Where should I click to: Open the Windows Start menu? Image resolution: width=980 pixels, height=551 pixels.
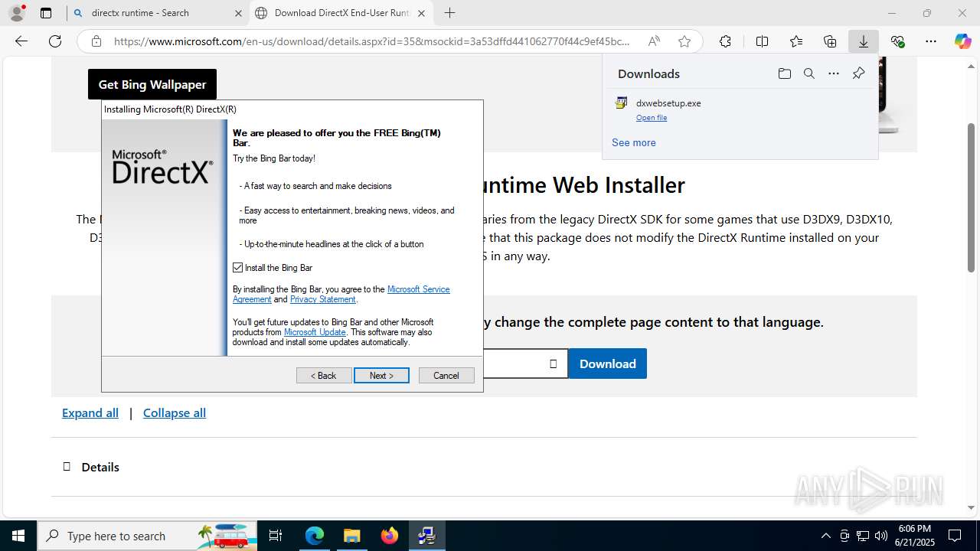[x=18, y=536]
